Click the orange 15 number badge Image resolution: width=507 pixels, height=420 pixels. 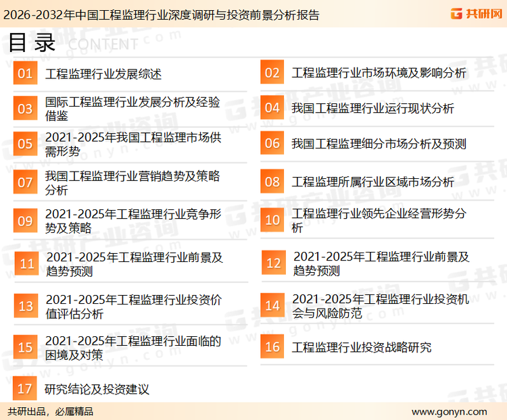(25, 347)
